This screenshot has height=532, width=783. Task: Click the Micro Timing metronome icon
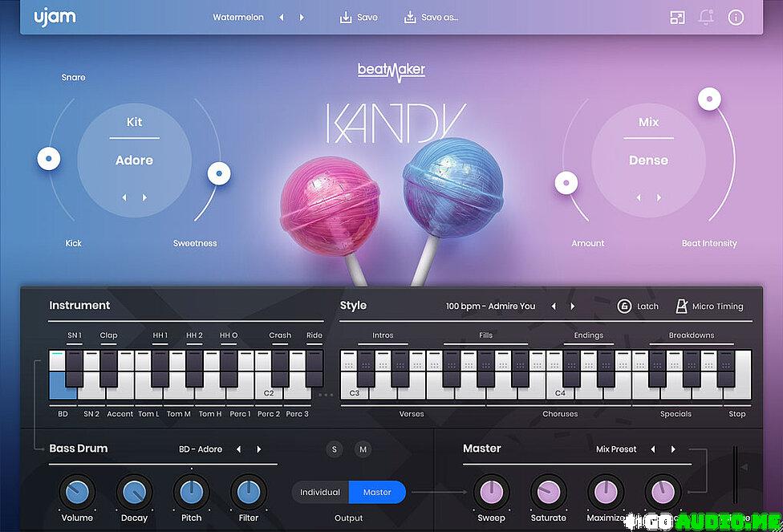(681, 306)
